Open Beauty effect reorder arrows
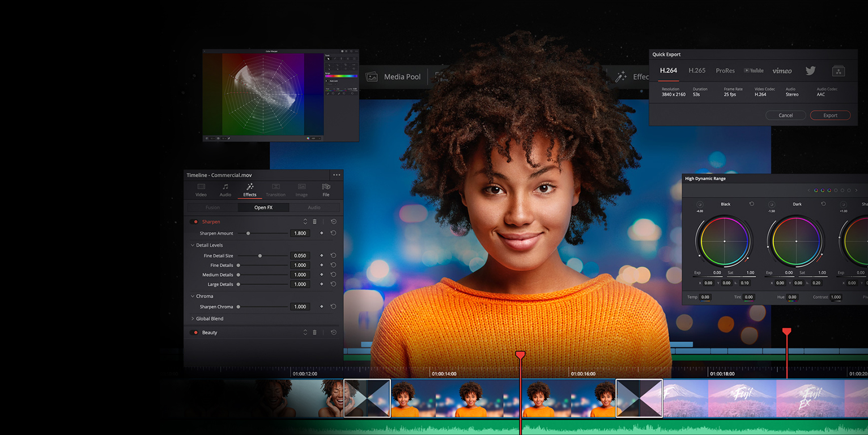 (x=305, y=332)
